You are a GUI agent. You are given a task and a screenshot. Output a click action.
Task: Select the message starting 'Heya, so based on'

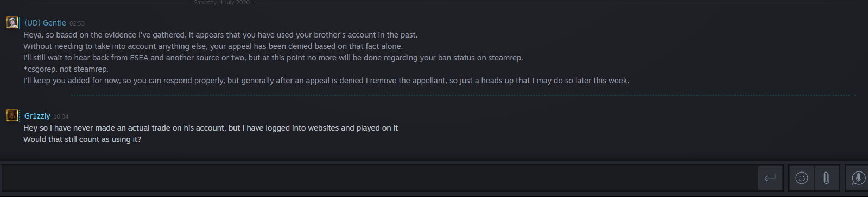pos(220,35)
